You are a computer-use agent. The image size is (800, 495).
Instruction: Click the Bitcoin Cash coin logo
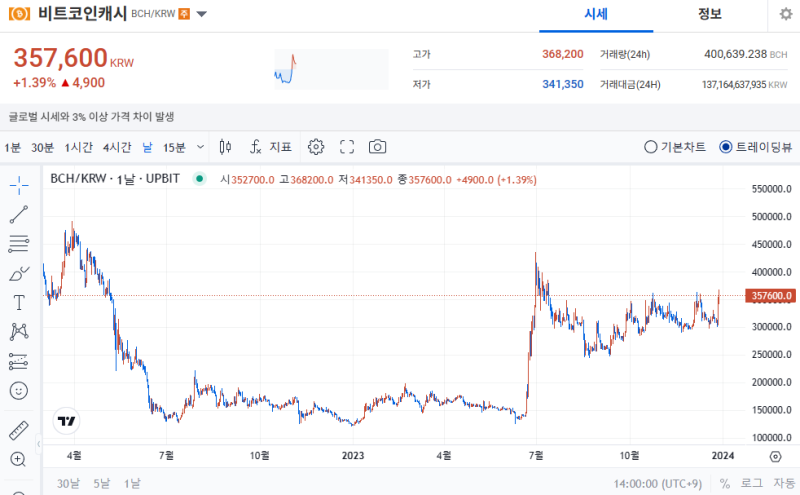tap(19, 14)
